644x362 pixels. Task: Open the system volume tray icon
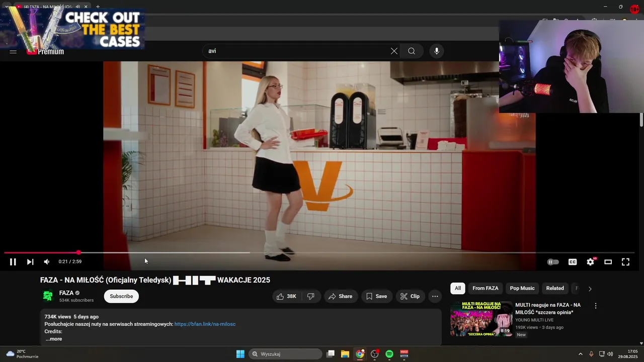coord(610,354)
